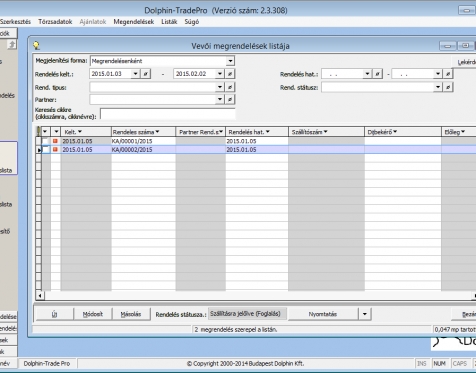
Task: Click the Módosít button
Action: coord(93,314)
